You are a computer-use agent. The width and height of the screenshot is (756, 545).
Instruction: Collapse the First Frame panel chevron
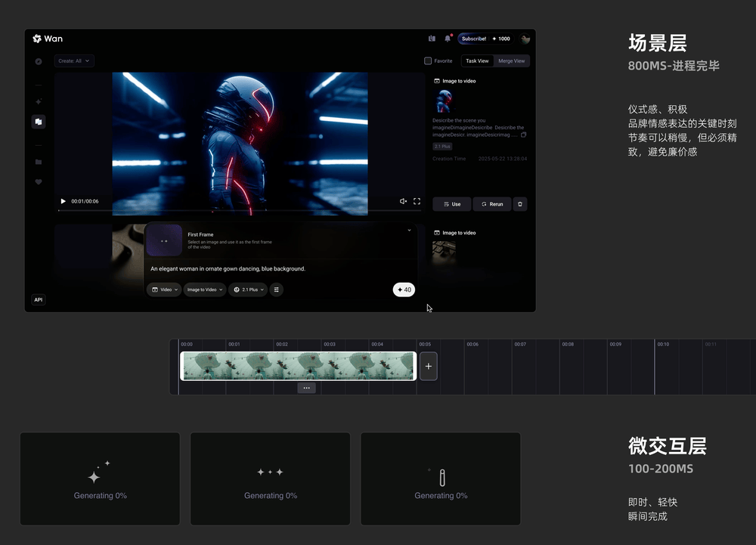coord(409,231)
